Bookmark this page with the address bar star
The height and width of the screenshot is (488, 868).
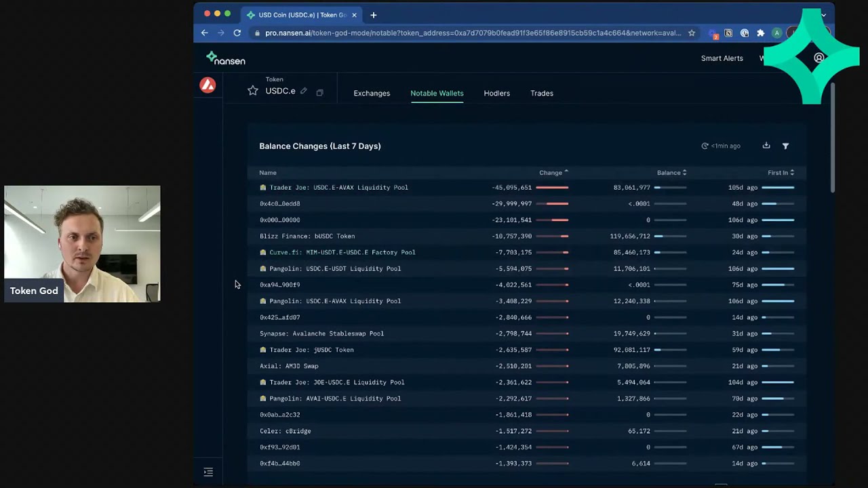pyautogui.click(x=692, y=33)
